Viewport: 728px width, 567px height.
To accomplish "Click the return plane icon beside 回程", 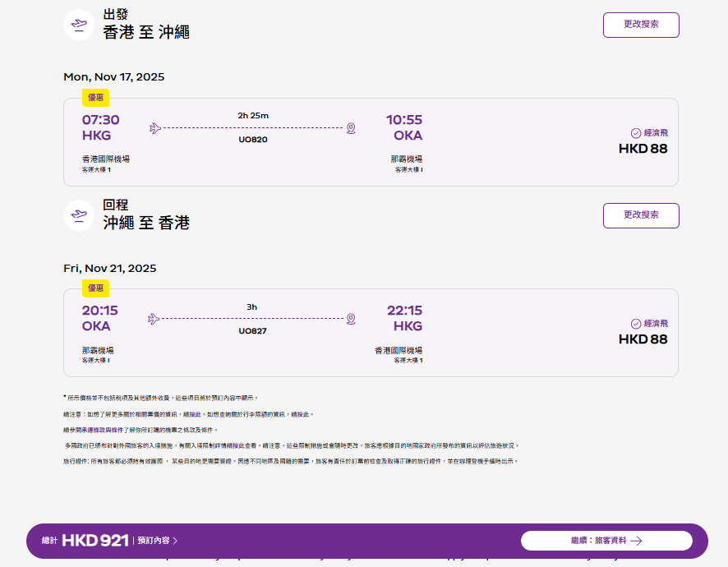I will pyautogui.click(x=79, y=215).
